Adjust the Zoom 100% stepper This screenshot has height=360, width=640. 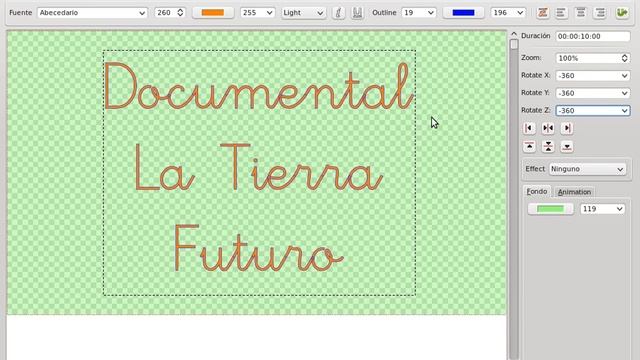click(624, 58)
